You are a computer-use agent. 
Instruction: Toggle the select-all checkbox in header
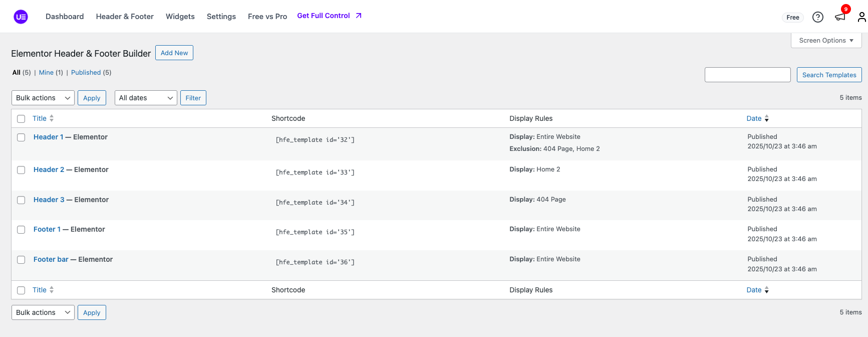tap(21, 119)
